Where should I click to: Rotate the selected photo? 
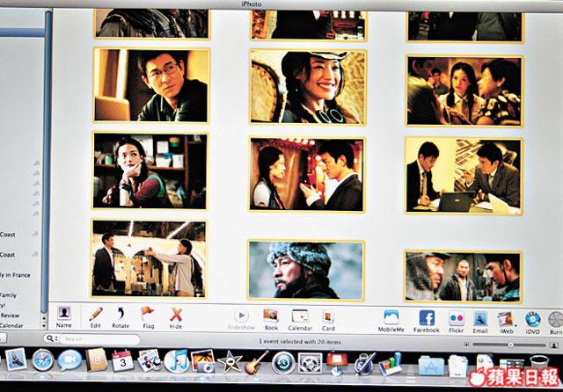(121, 318)
